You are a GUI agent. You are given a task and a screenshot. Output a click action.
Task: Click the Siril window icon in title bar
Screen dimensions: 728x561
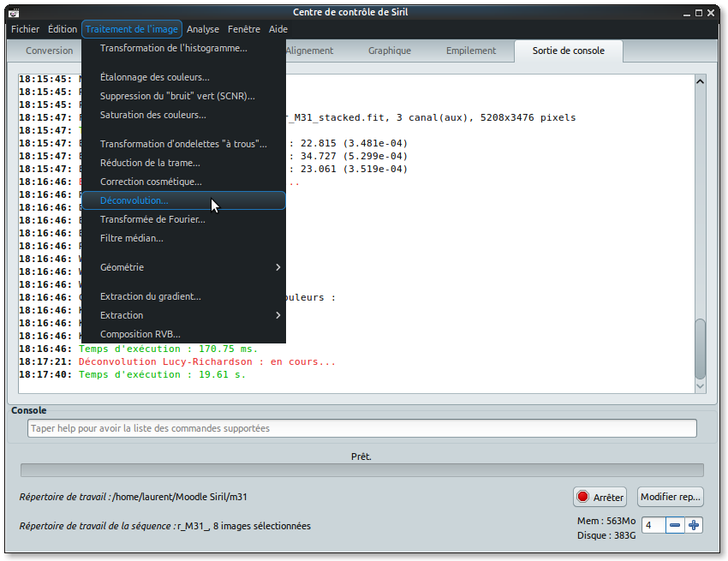[x=14, y=12]
